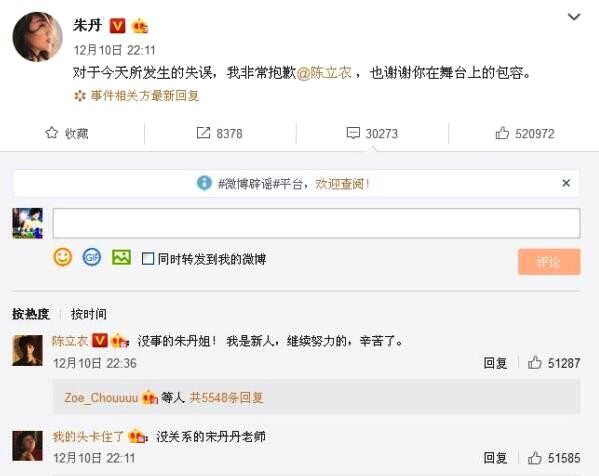Open the emoji smiley picker

63,257
